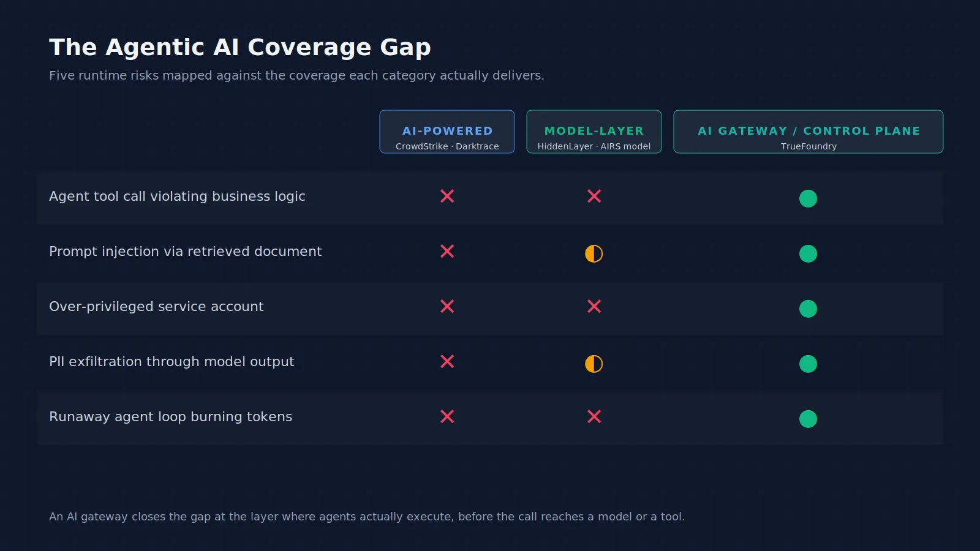Click red X for PII exfiltration under AI-Powered

click(x=447, y=361)
